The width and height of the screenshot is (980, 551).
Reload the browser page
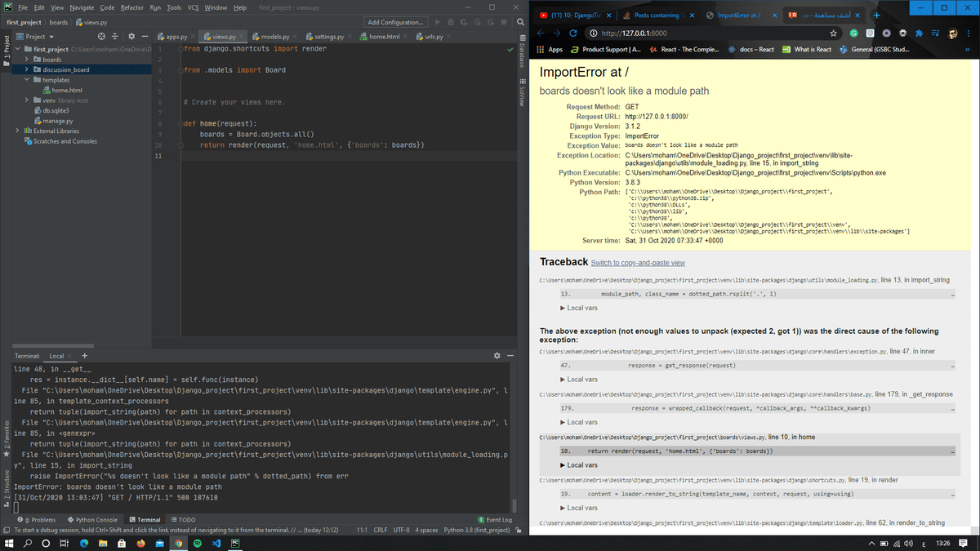(572, 33)
